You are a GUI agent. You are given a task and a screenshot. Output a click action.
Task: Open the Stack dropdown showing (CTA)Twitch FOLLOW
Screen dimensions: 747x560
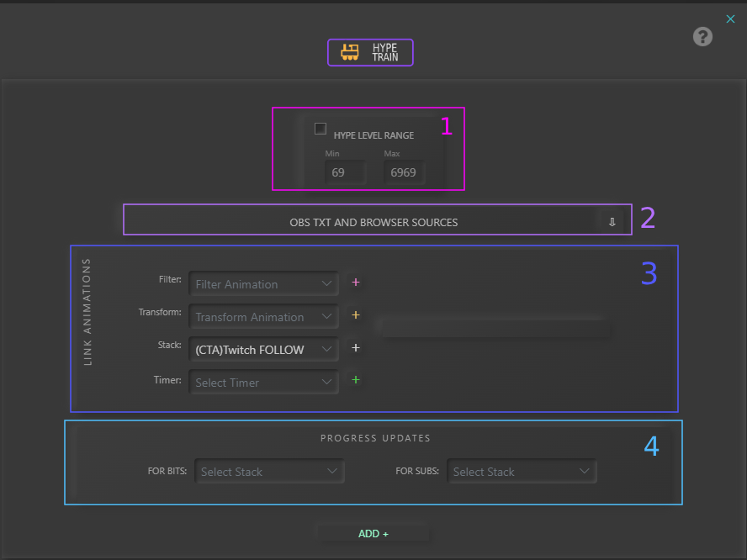(264, 350)
